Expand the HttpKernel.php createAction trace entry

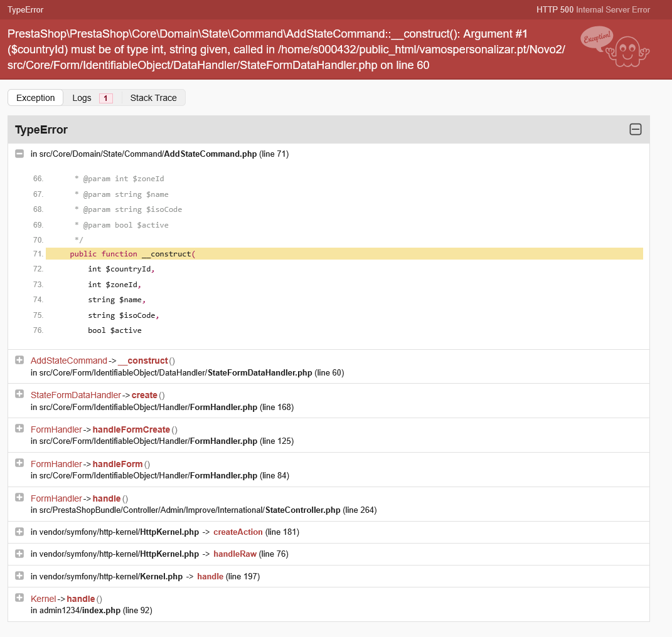click(x=19, y=532)
